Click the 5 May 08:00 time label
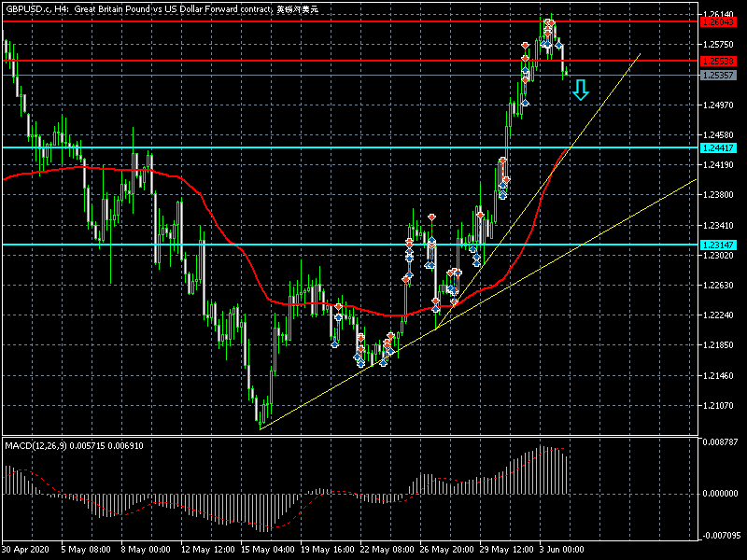Viewport: 747px width, 560px height. click(x=86, y=550)
